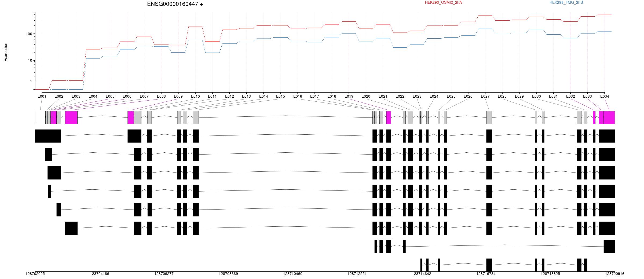Viewport: 644px width, 279px height.
Task: Select exon bin label E012
Action: pyautogui.click(x=229, y=96)
